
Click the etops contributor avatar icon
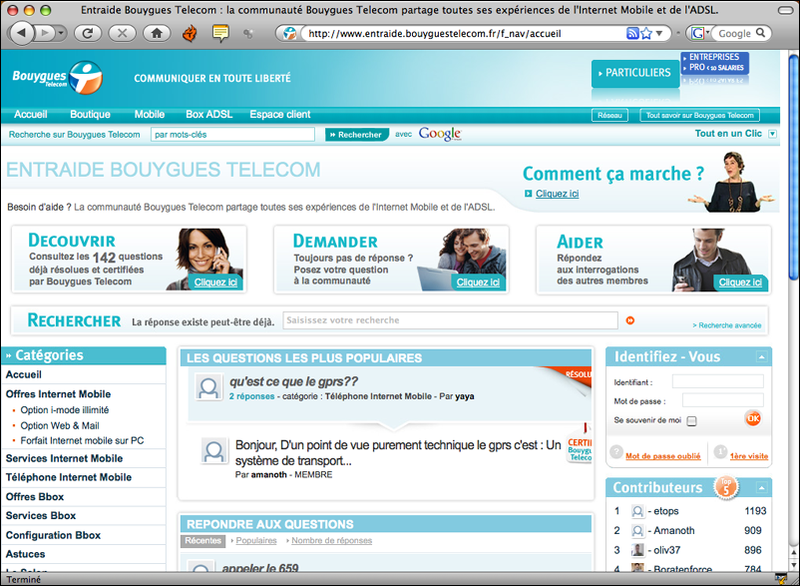(x=638, y=511)
